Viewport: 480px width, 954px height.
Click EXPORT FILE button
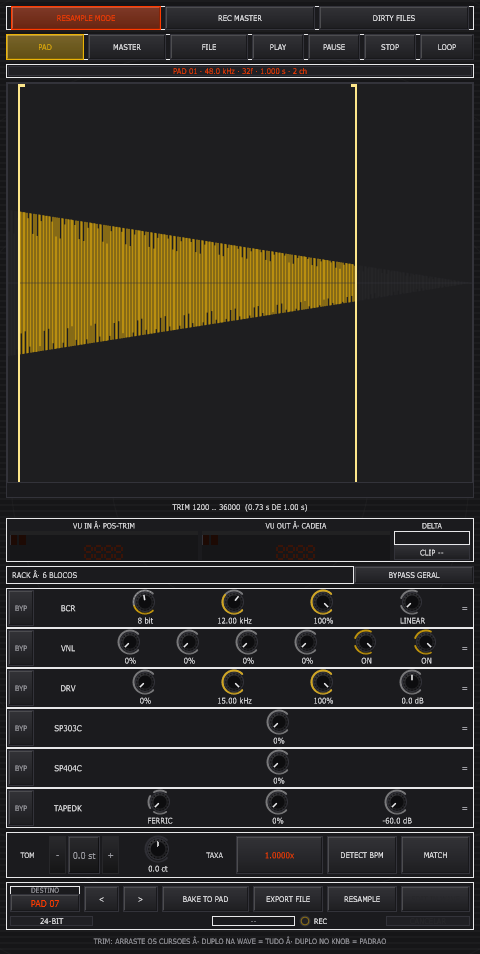[288, 899]
